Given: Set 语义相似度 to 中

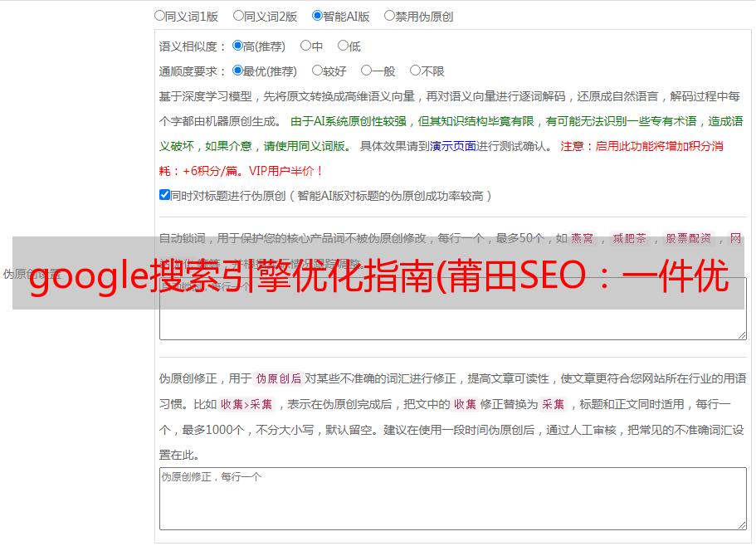Looking at the screenshot, I should pos(305,46).
